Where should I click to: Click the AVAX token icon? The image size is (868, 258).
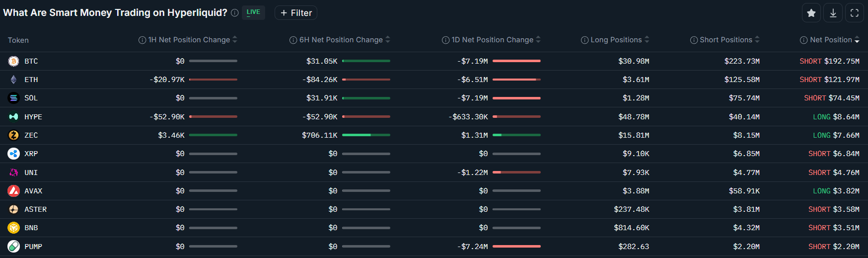pos(13,191)
